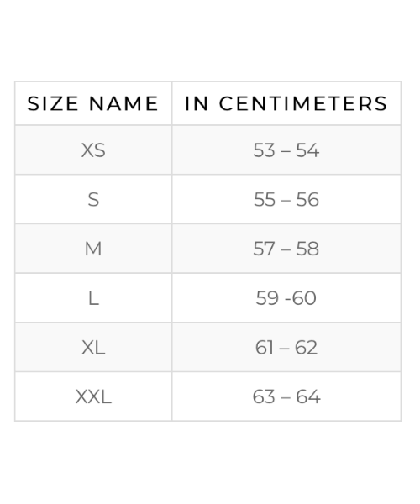The image size is (420, 504).
Task: Select the S size cell
Action: coord(93,199)
